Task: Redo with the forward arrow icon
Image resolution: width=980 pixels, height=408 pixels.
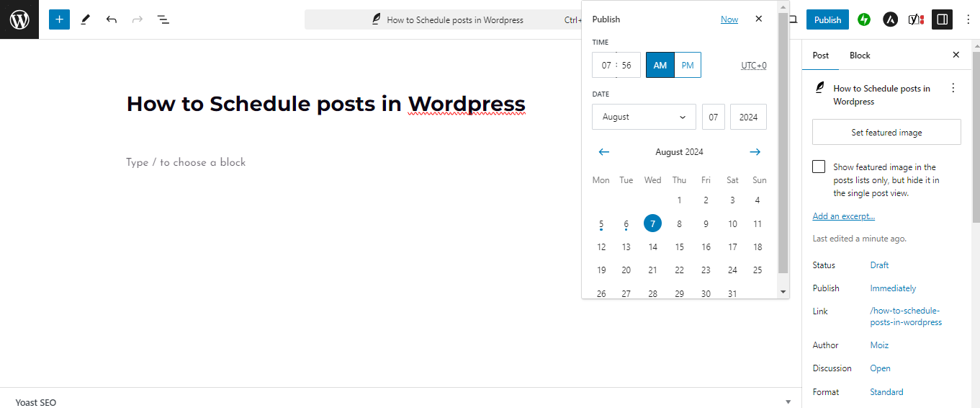Action: [138, 19]
